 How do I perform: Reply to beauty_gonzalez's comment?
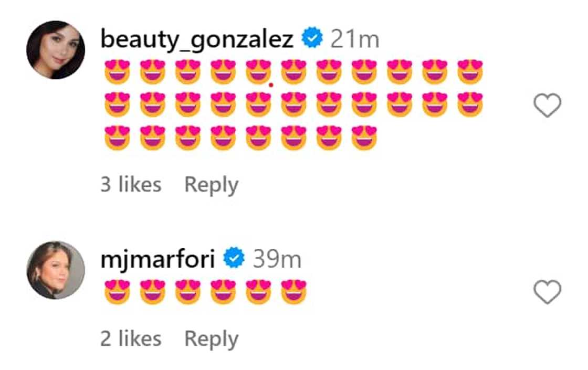click(x=211, y=185)
